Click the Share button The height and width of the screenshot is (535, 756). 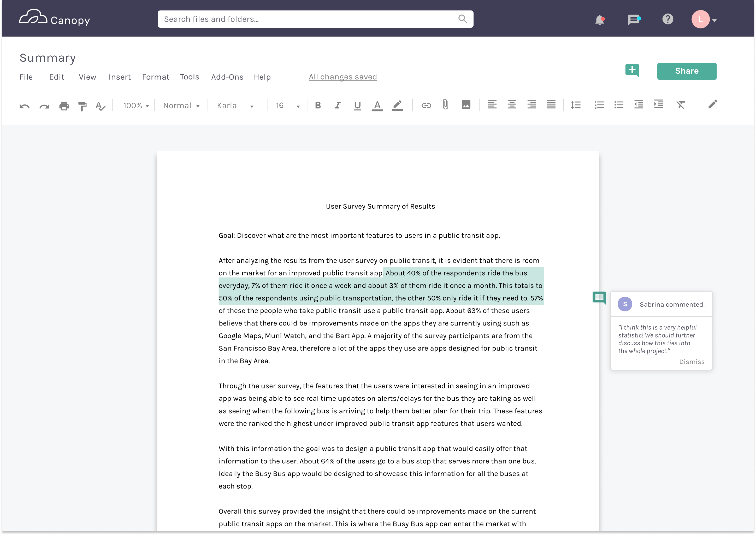coord(687,71)
